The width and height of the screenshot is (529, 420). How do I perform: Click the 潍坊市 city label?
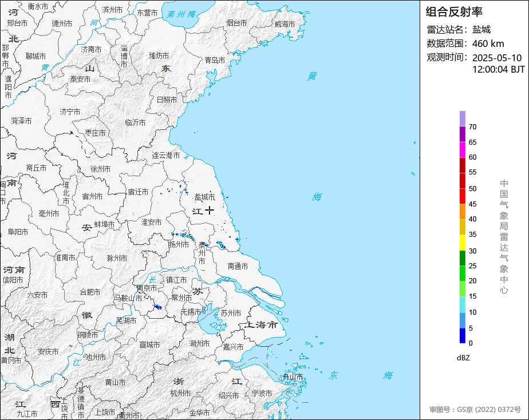(159, 56)
